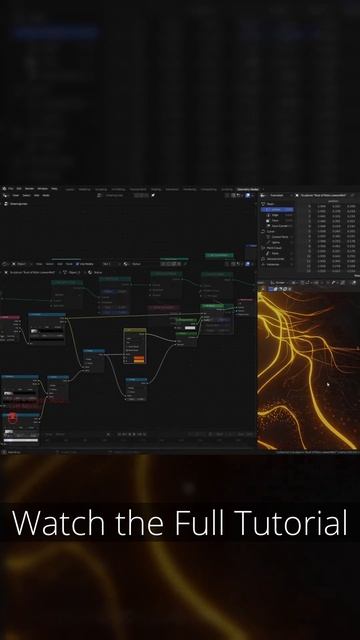Click second orange color swatch on Mix node
The width and height of the screenshot is (360, 640).
click(139, 361)
